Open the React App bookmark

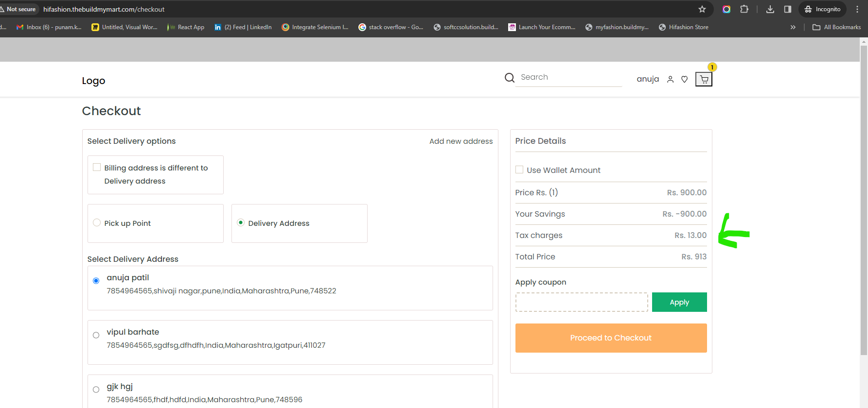coord(186,27)
